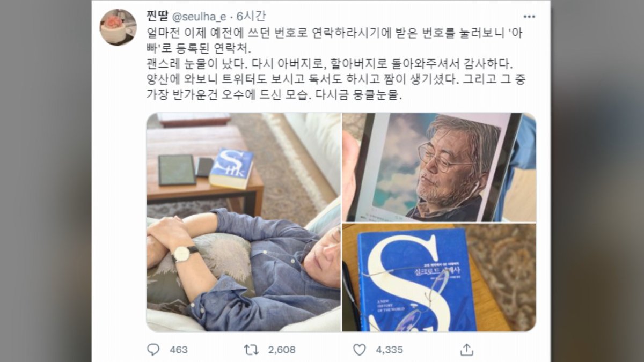The image size is (644, 362).
Task: Click the wristwatch in the sofa photo
Action: click(183, 253)
